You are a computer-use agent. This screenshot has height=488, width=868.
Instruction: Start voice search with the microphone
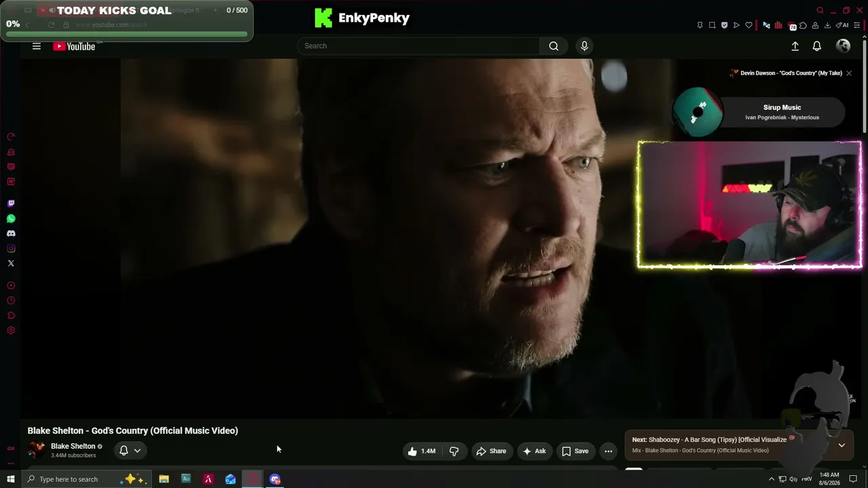pos(585,46)
